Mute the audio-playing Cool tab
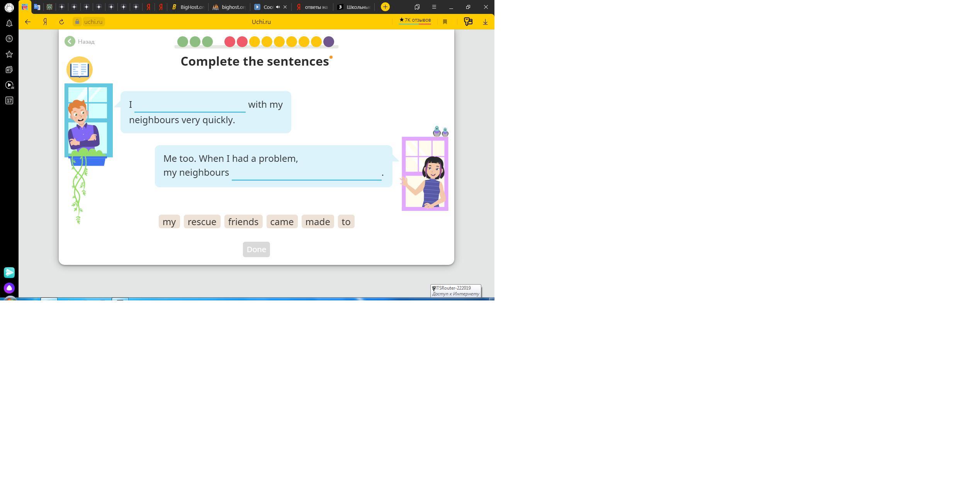This screenshot has width=980, height=485. [x=278, y=7]
